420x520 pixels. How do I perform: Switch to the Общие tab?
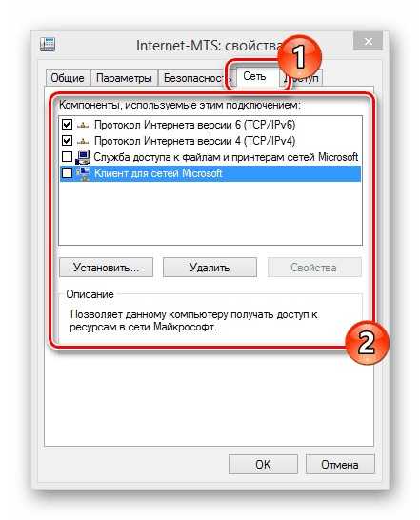(68, 78)
